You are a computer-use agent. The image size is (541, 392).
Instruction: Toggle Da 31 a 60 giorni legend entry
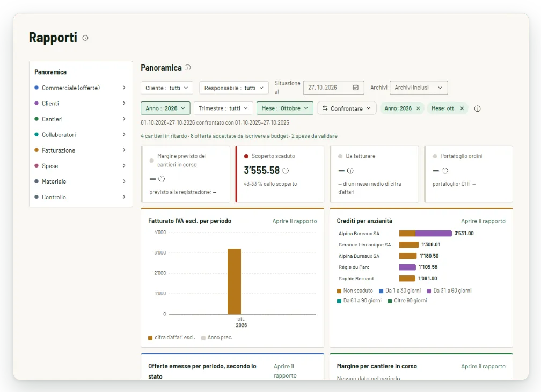(449, 291)
